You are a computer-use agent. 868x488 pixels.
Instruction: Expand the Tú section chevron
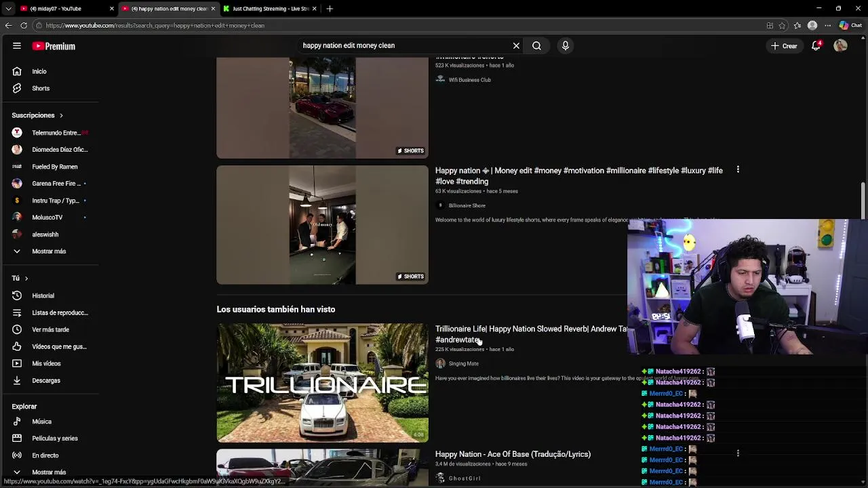[26, 279]
